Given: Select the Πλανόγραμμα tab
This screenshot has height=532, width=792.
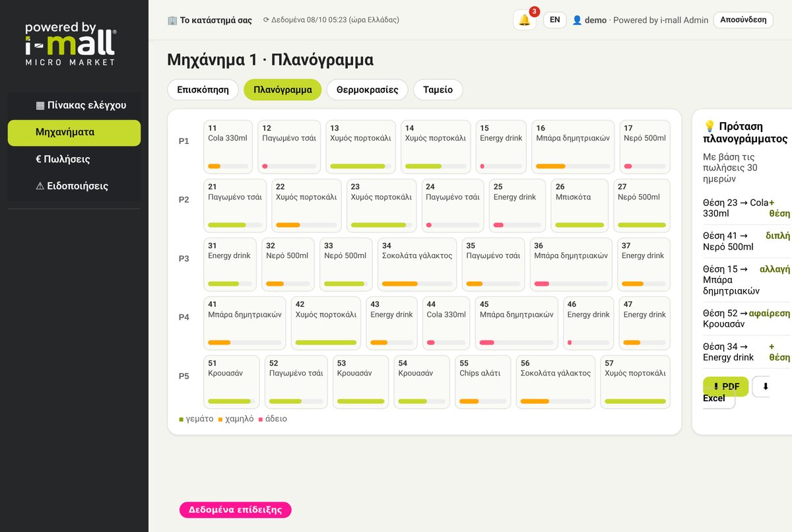Looking at the screenshot, I should (x=282, y=90).
